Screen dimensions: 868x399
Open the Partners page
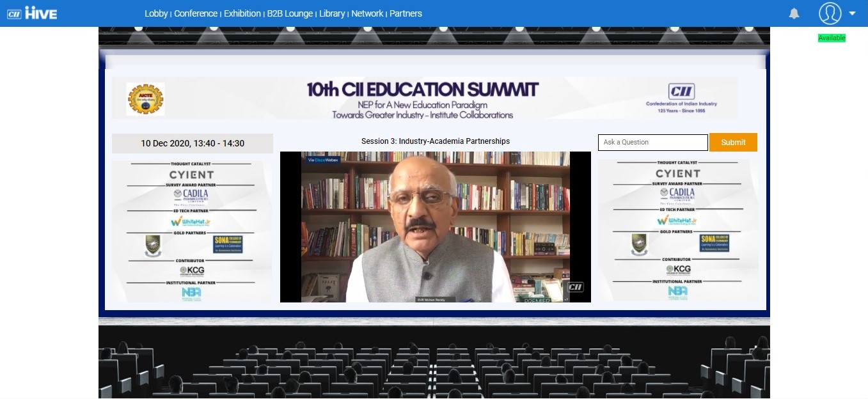point(406,13)
